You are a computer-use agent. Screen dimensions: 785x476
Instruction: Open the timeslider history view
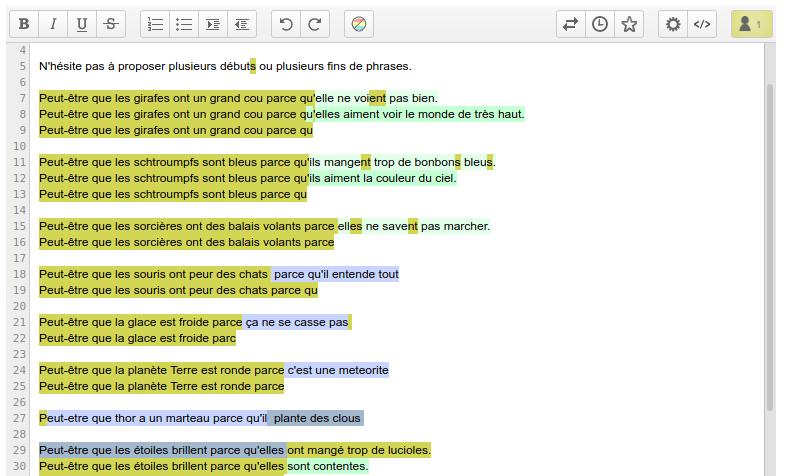click(x=600, y=24)
